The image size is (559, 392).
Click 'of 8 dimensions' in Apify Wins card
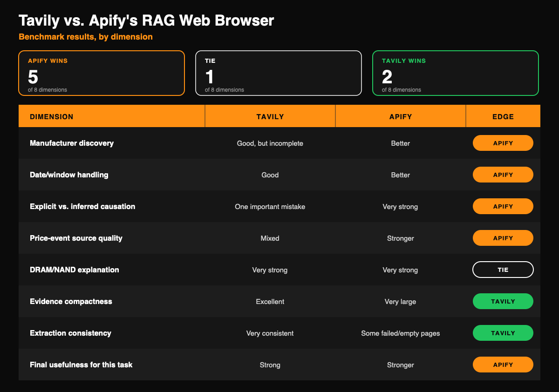click(48, 90)
